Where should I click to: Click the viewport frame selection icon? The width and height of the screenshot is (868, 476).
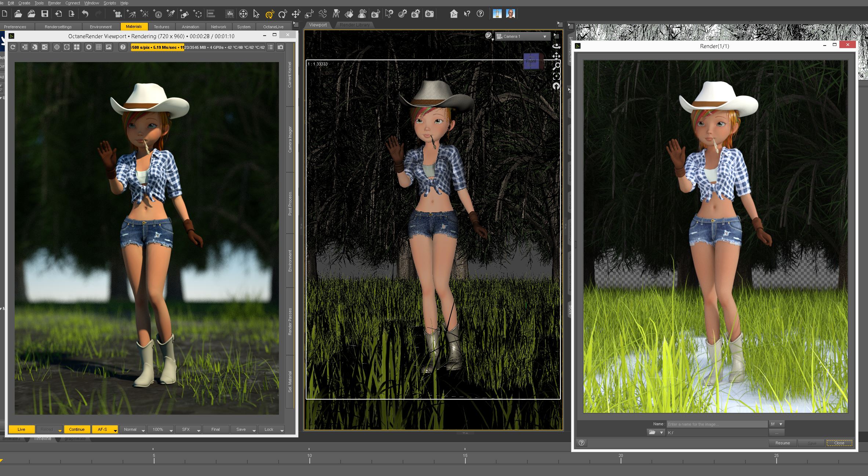click(x=556, y=76)
